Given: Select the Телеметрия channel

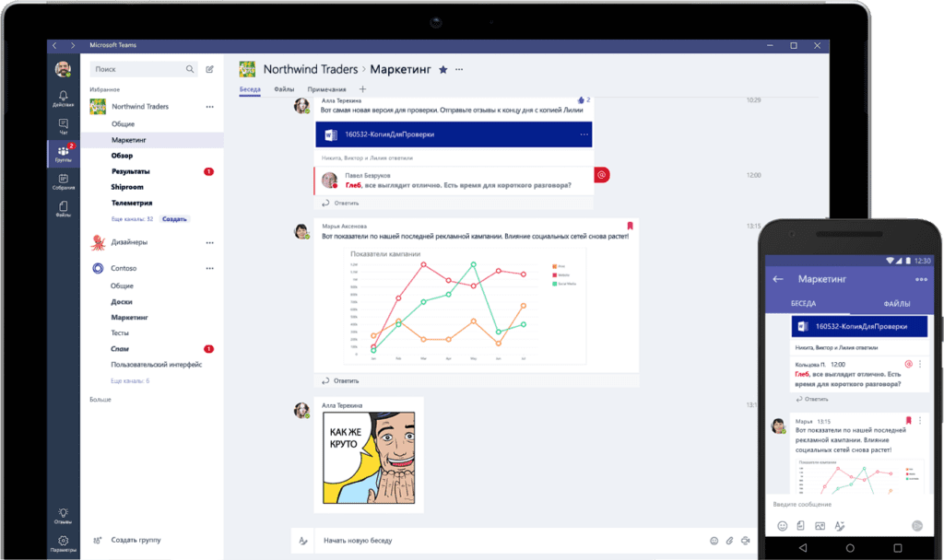Looking at the screenshot, I should (x=132, y=203).
